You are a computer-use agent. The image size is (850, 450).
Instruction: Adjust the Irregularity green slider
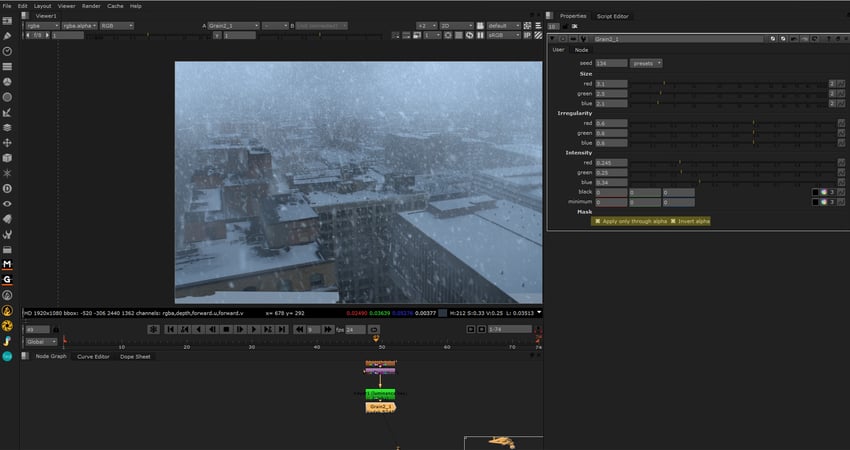[733, 133]
